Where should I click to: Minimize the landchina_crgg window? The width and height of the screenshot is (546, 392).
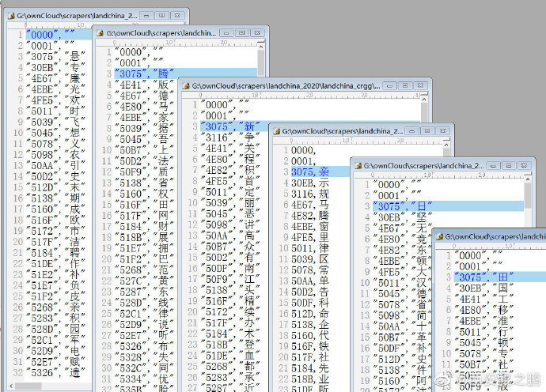coord(390,85)
